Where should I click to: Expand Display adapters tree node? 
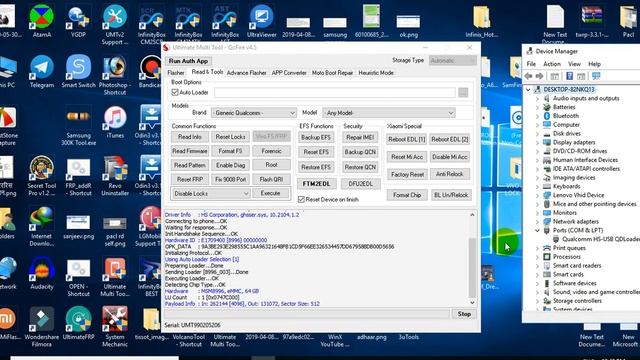point(538,142)
